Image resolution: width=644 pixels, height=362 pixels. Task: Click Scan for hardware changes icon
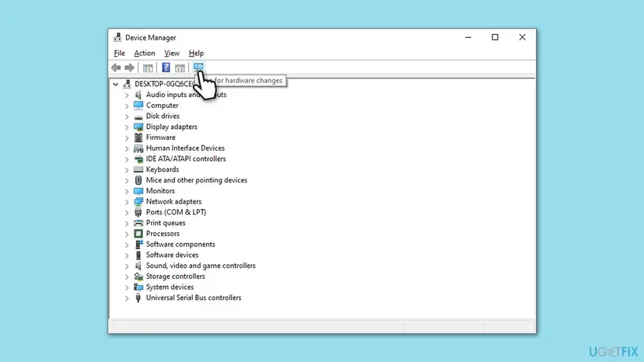tap(198, 67)
